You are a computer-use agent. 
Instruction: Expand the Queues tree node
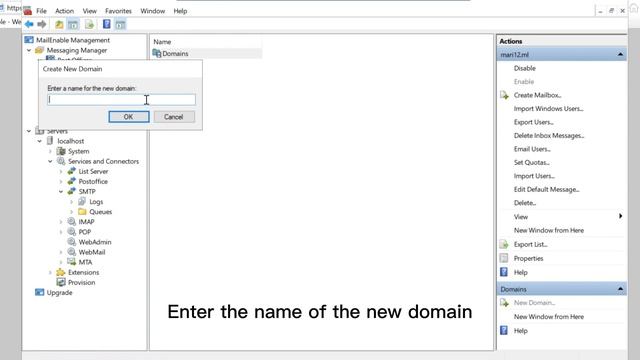point(71,212)
